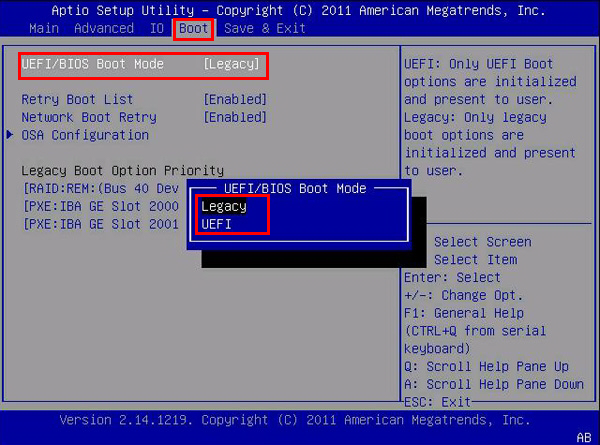This screenshot has height=445, width=600.
Task: Toggle the Network Boot Retry [Enabled] value
Action: (235, 117)
